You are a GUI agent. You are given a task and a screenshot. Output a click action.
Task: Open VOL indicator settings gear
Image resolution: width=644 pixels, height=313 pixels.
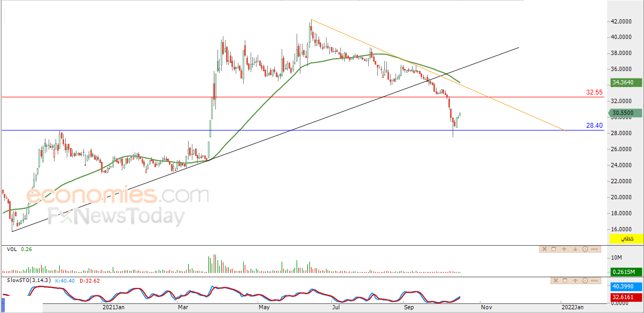pyautogui.click(x=585, y=249)
